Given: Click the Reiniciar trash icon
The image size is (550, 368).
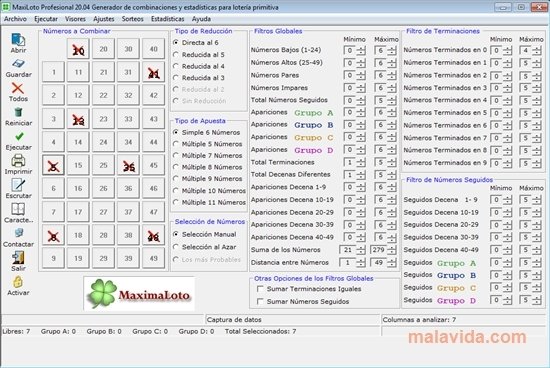Looking at the screenshot, I should (18, 112).
